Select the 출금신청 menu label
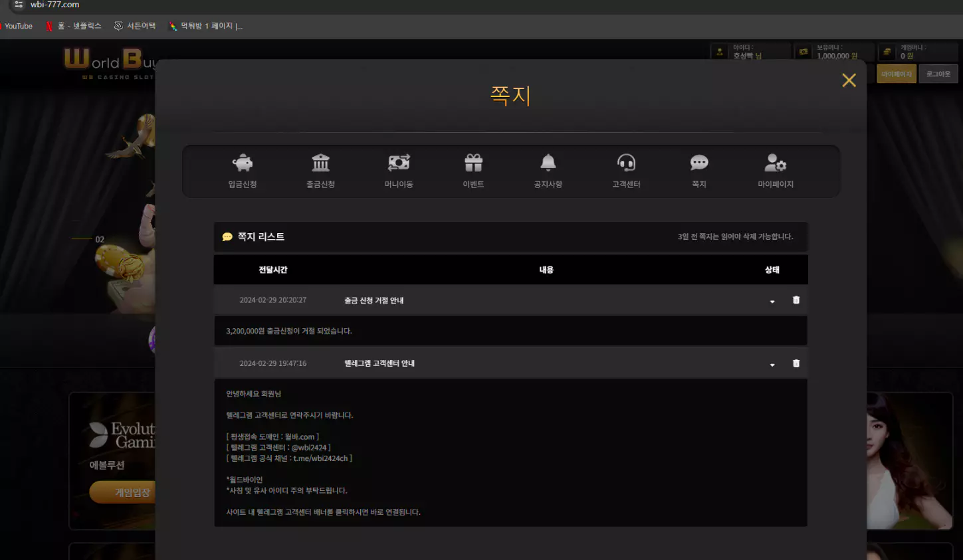 point(320,184)
